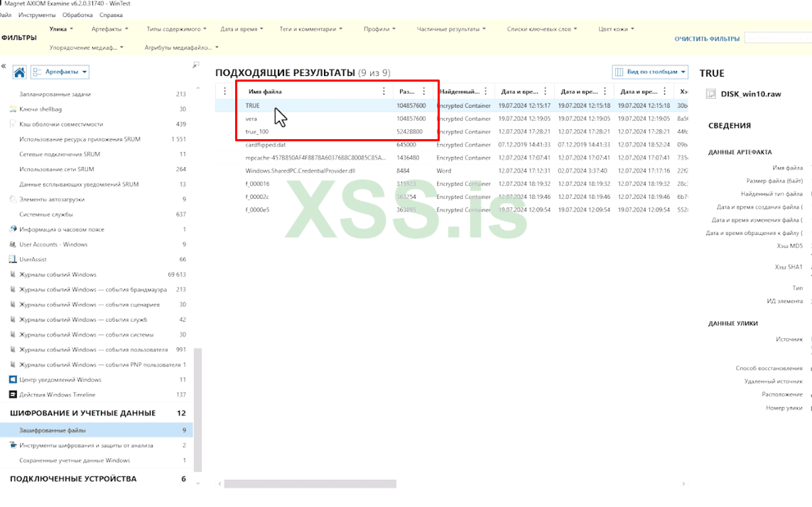
Task: Open Упорядочение медиаф... filter dropdown
Action: pos(87,48)
